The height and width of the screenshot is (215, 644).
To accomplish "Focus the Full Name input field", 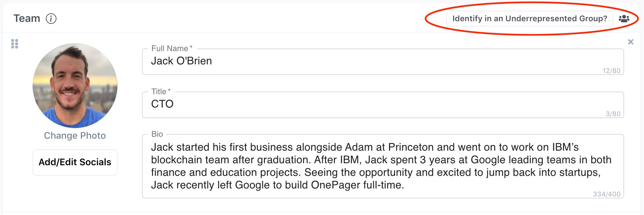I will pos(365,61).
